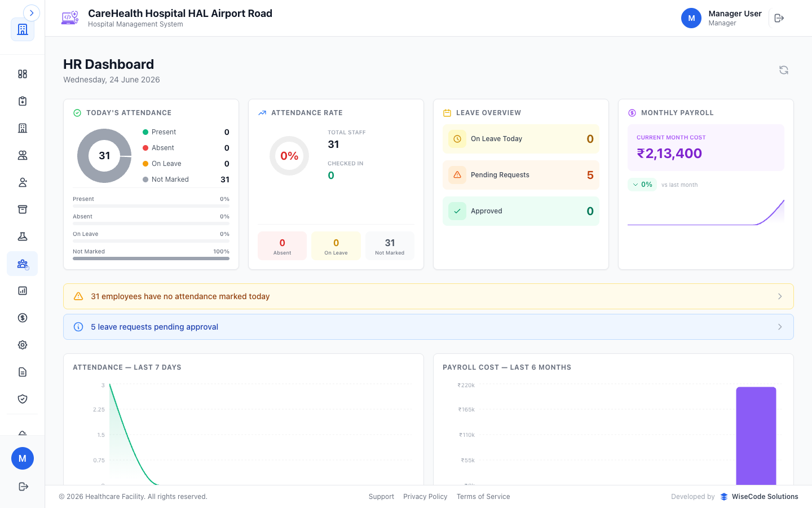
Task: Click the green Present legend dot
Action: (x=145, y=132)
